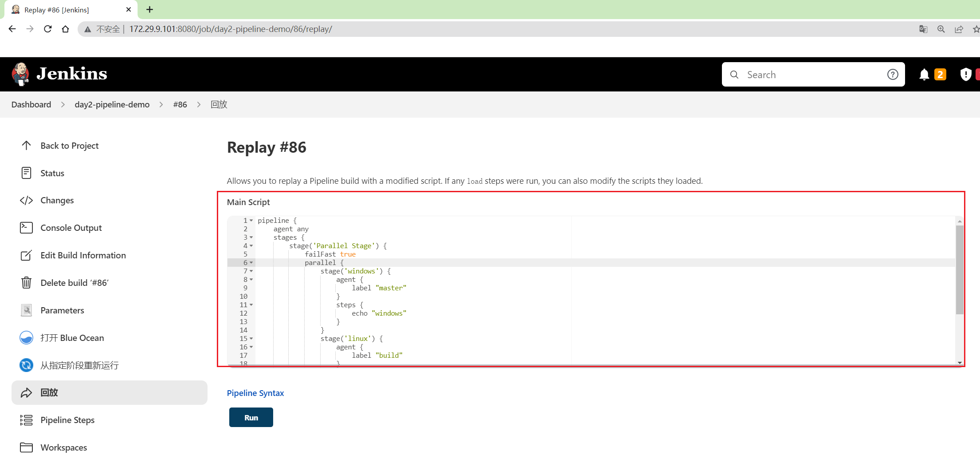
Task: Collapse fold arrow at line 4 Parallel Stage
Action: (251, 246)
